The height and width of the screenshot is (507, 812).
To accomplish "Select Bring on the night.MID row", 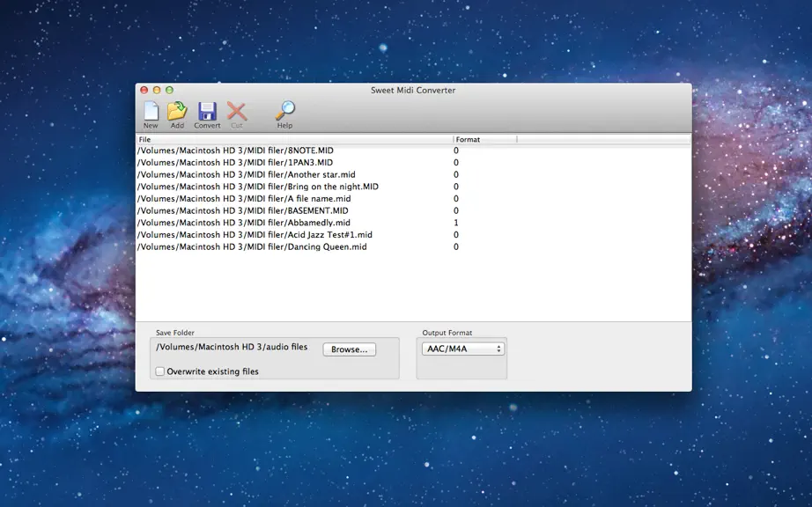I will coord(413,187).
